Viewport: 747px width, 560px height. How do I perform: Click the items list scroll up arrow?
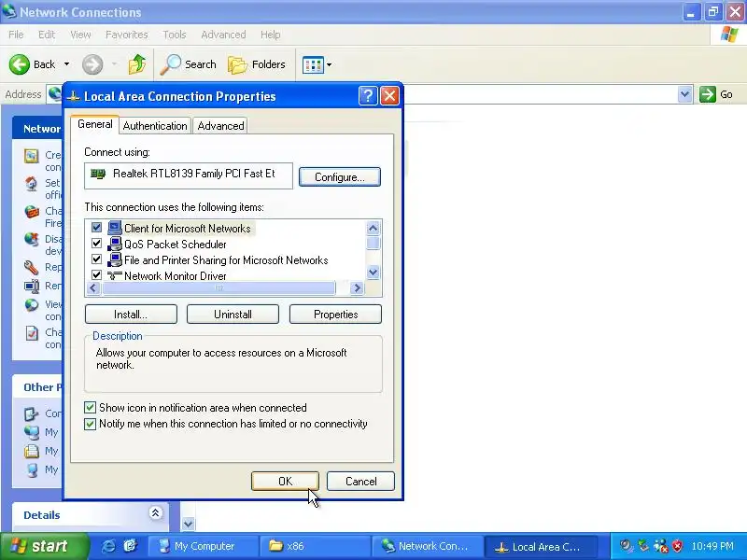click(373, 228)
